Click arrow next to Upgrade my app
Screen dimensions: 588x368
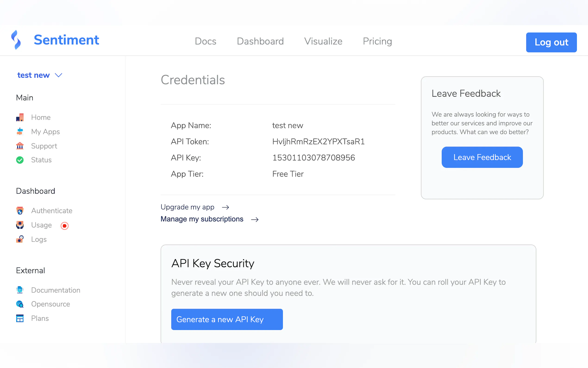(225, 207)
